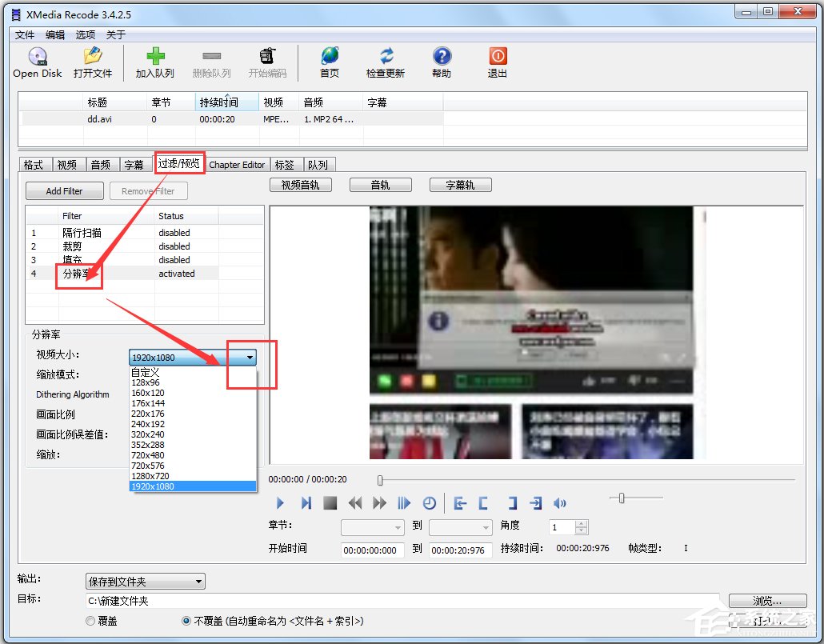Switch to the Chapter Editor tab
824x644 pixels.
point(237,164)
